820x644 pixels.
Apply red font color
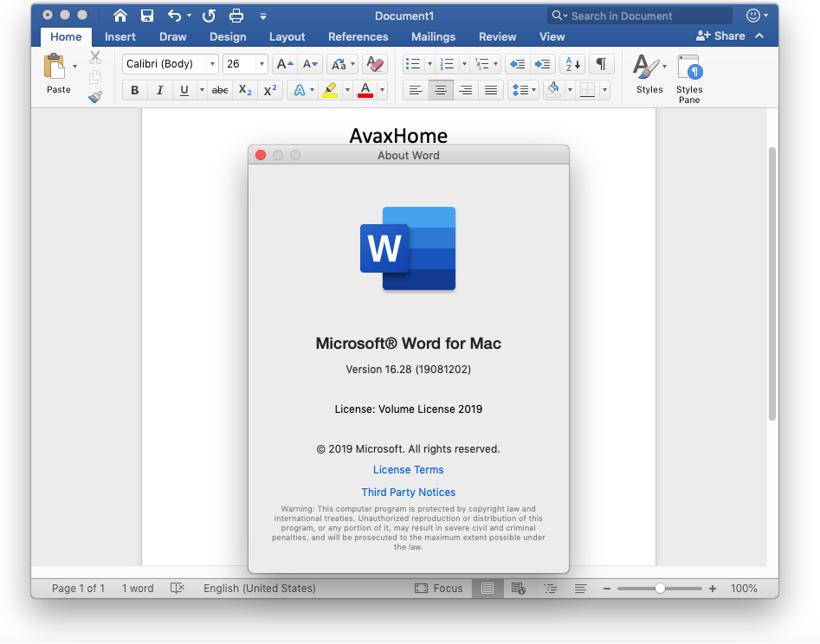365,90
